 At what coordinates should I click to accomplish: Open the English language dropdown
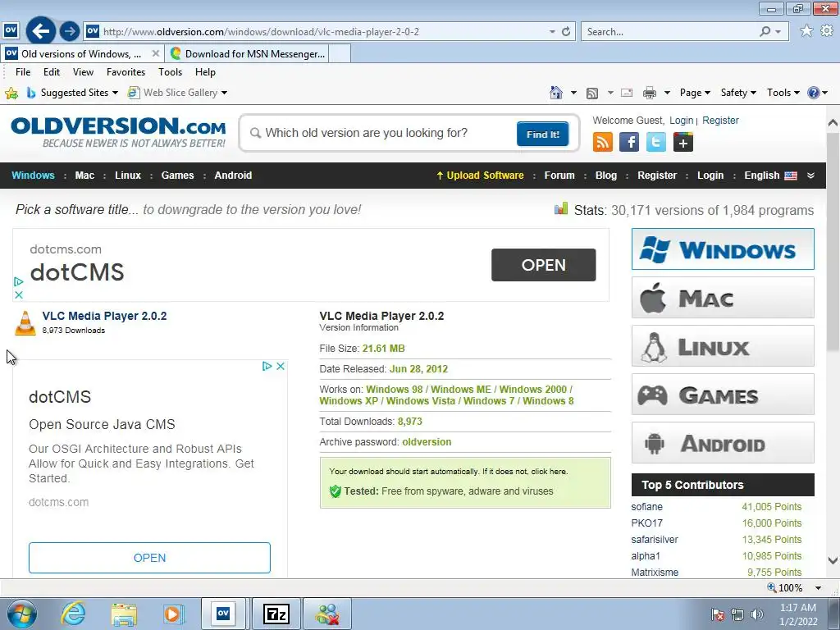pos(779,176)
